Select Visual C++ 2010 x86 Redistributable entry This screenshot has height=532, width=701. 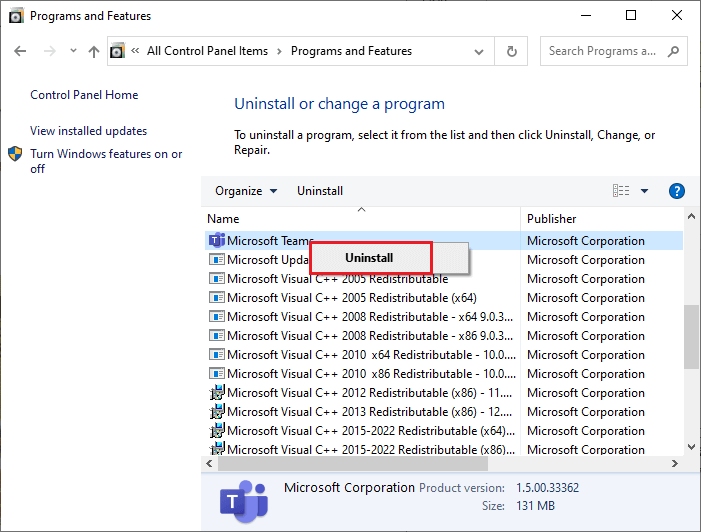(371, 374)
